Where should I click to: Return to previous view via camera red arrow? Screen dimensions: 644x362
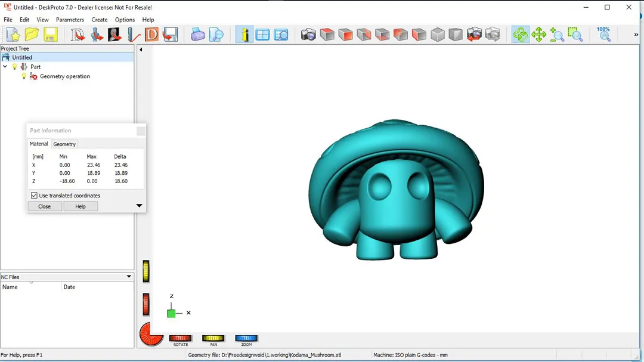coord(474,35)
